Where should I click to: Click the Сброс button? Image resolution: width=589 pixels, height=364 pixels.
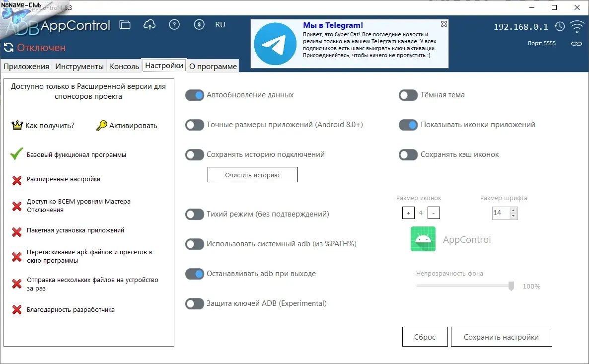coord(425,337)
